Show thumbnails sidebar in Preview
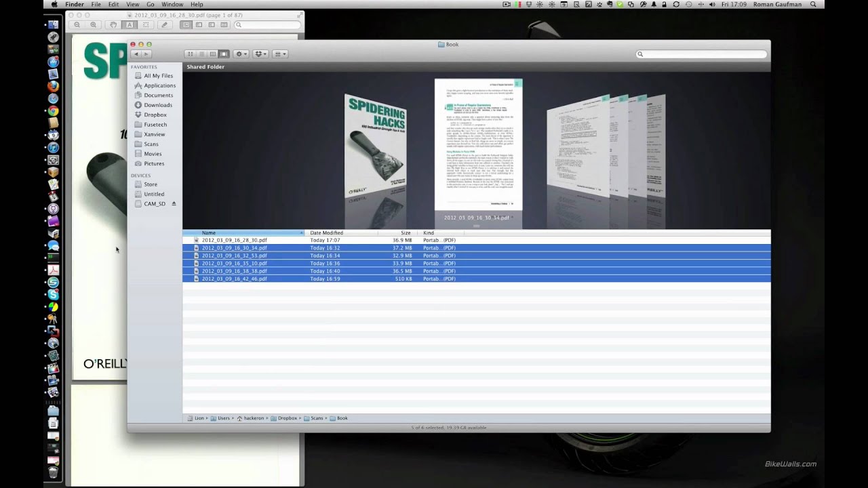This screenshot has height=488, width=868. (199, 25)
